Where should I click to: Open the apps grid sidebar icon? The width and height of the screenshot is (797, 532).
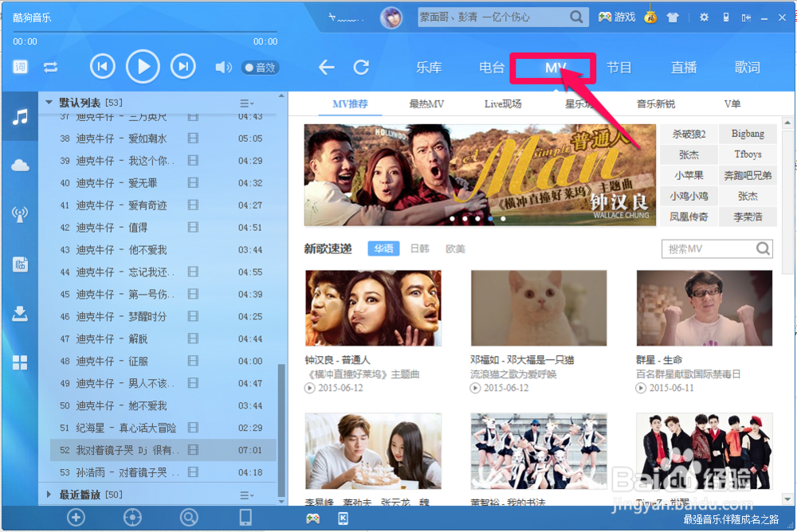click(20, 362)
